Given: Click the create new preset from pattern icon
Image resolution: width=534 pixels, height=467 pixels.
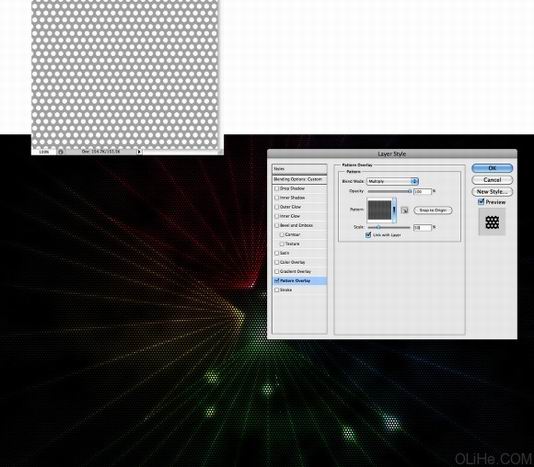Looking at the screenshot, I should point(404,211).
